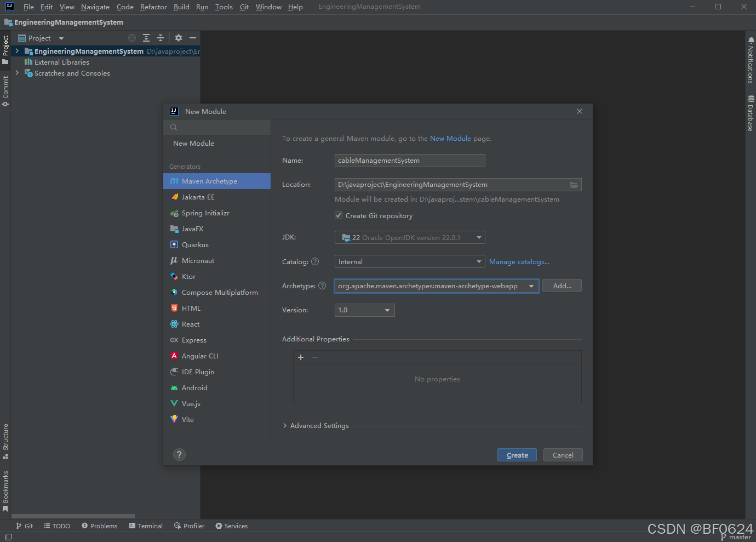Select the Android robot icon
The height and width of the screenshot is (542, 756).
tap(174, 387)
